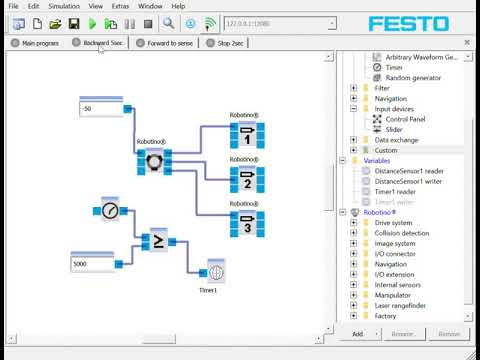
Task: Open the Edit menu
Action: [33, 6]
